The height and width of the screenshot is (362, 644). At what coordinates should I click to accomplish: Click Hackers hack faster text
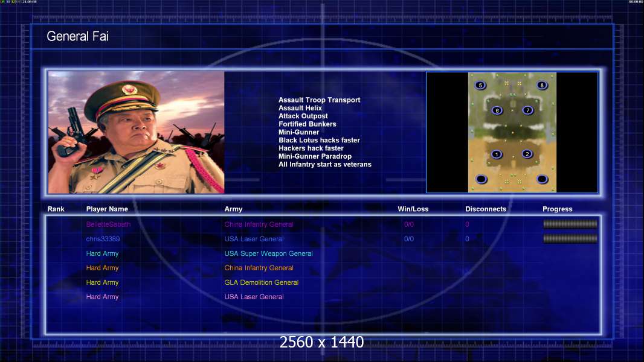(311, 148)
